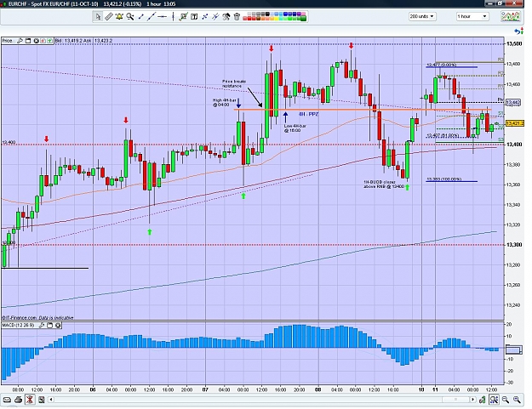Image resolution: width=532 pixels, height=409 pixels.
Task: Select the horizontal line tool
Action: coord(163,16)
